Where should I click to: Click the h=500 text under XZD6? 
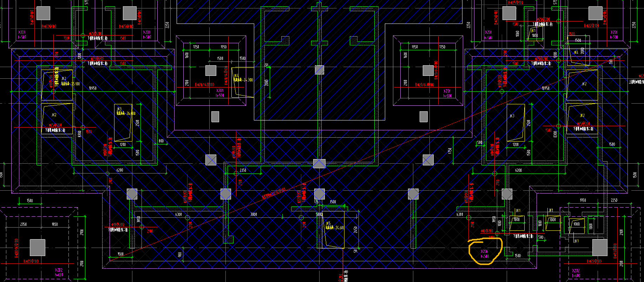tap(485, 256)
